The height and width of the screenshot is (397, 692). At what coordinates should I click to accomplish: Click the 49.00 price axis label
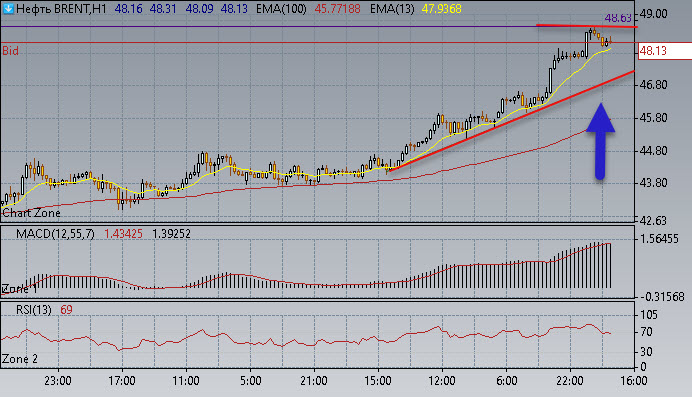[654, 14]
